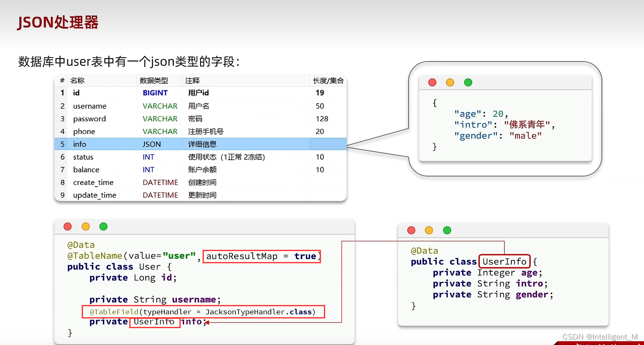Click red dot in JSON sample window
Image resolution: width=644 pixels, height=345 pixels.
pos(432,83)
